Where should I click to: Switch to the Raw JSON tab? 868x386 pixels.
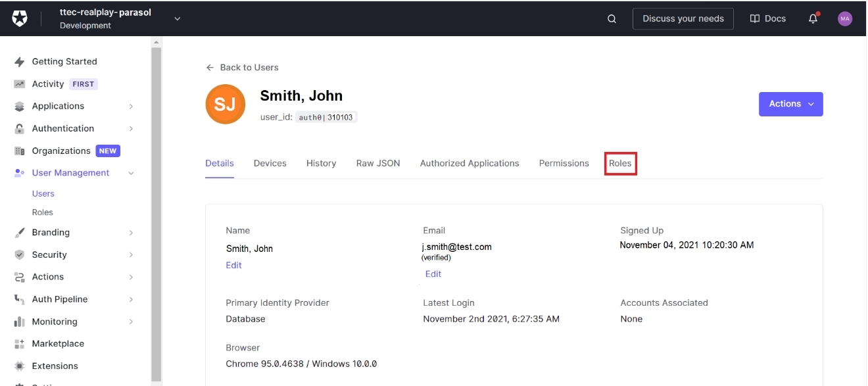377,163
